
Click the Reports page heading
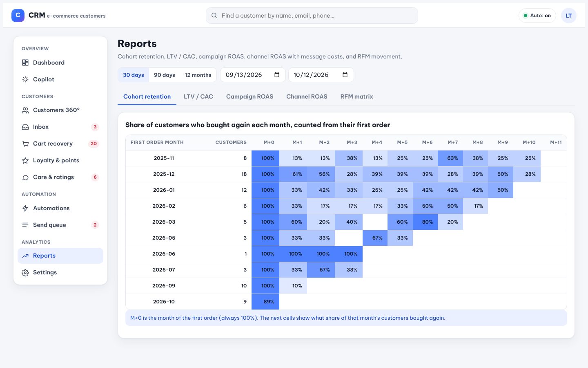coord(137,43)
